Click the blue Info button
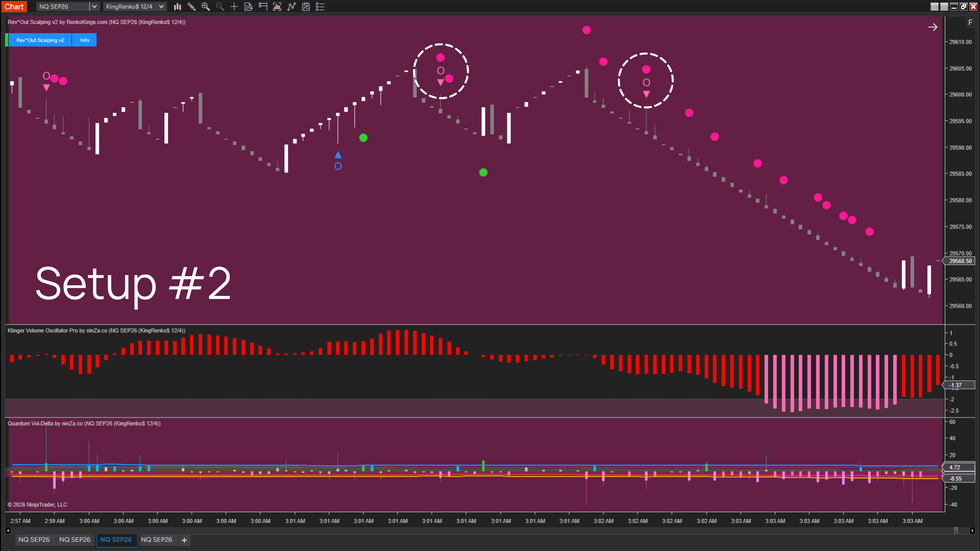980x551 pixels. (84, 40)
